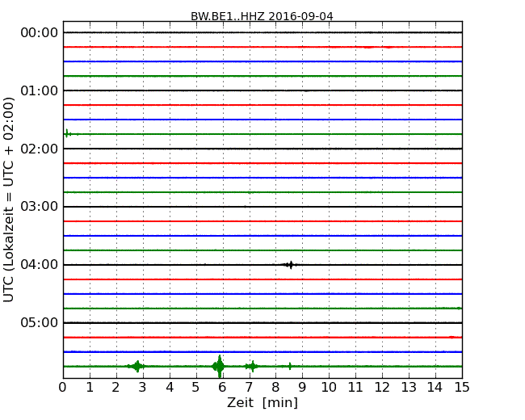This screenshot has height=420, width=525.
Task: Select the 00:00 time label
Action: tap(40, 33)
